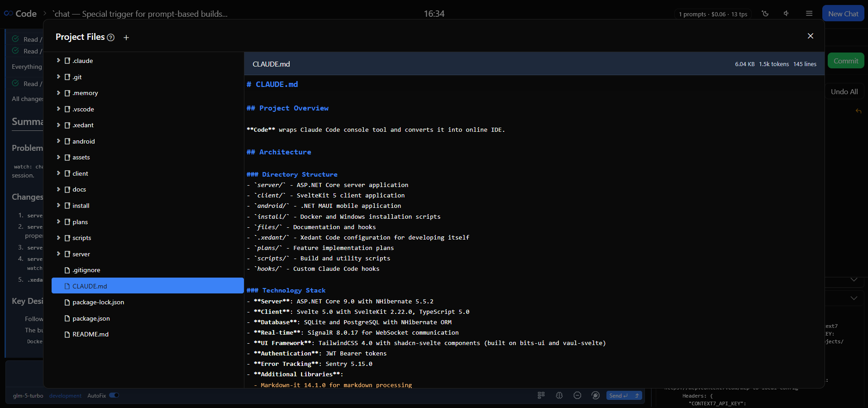Image resolution: width=868 pixels, height=408 pixels.
Task: Expand the .xedant folder
Action: (x=58, y=125)
